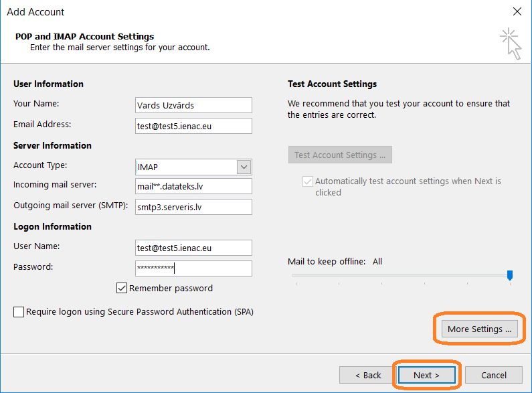532x393 pixels.
Task: Open More Settings dialog
Action: 479,329
